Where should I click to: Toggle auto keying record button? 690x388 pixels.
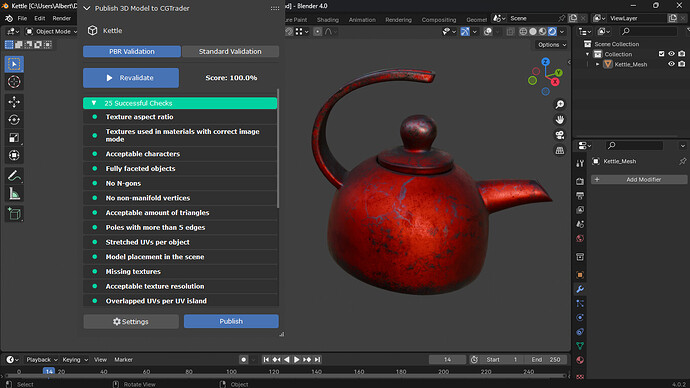[243, 359]
